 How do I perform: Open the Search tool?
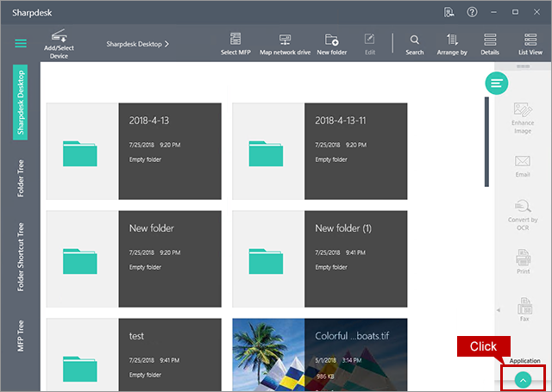415,40
